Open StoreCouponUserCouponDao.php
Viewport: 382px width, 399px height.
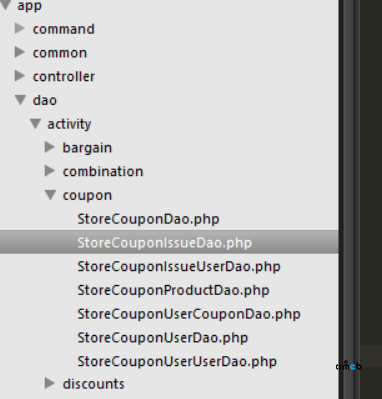(x=189, y=314)
